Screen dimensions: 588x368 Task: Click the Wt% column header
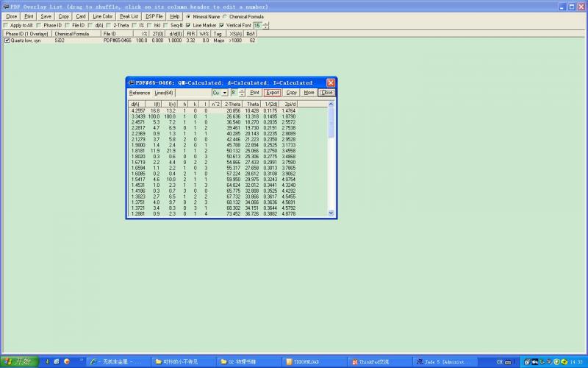(204, 34)
